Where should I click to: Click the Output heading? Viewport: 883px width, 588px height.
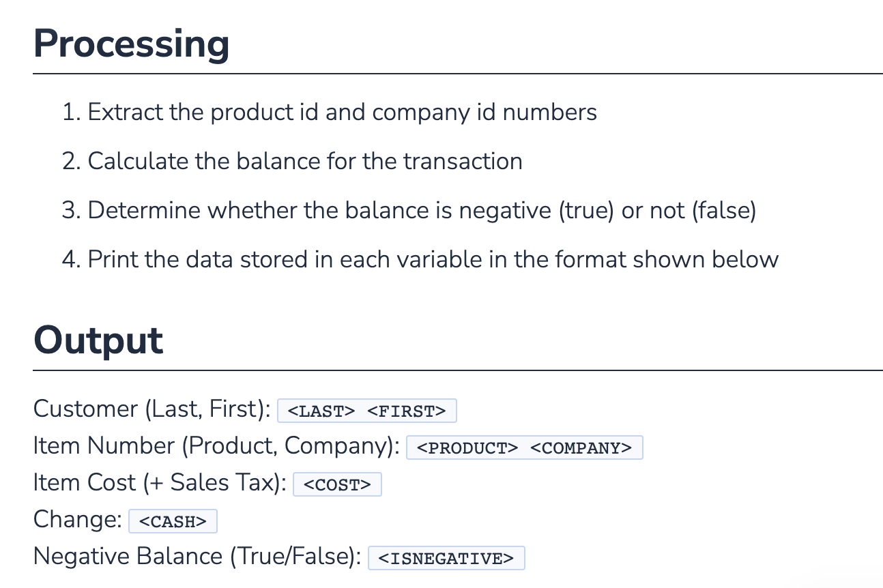(x=98, y=340)
